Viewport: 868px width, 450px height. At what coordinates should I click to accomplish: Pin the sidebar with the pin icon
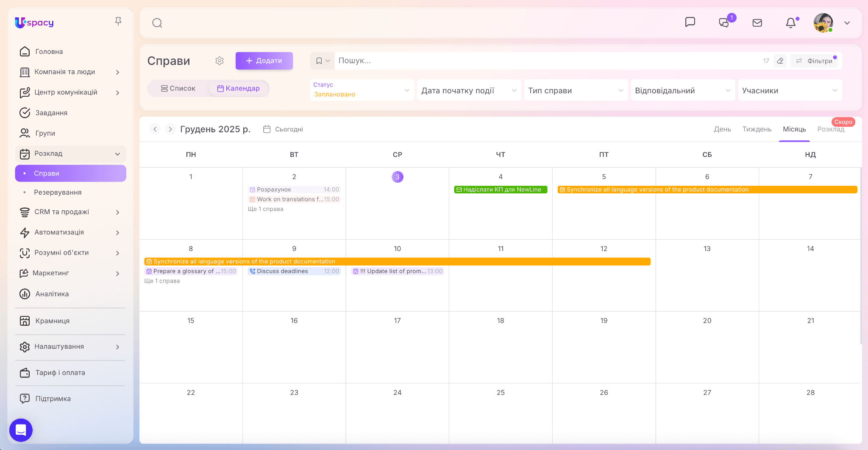click(x=118, y=21)
